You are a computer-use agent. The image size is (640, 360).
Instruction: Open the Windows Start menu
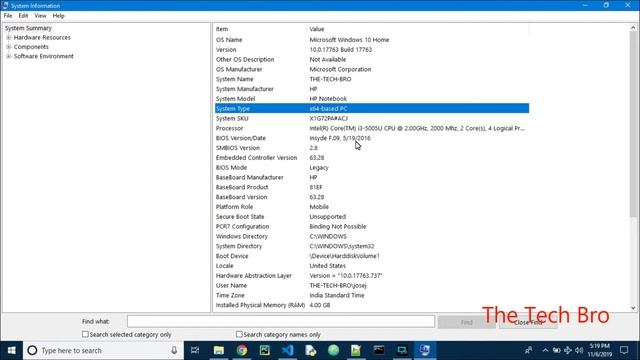point(11,350)
